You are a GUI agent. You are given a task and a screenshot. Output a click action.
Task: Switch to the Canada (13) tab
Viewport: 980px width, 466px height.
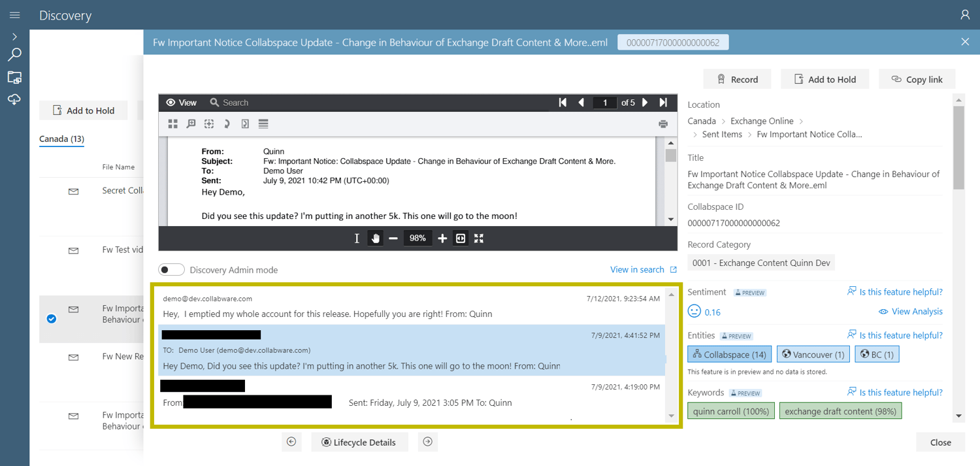61,139
